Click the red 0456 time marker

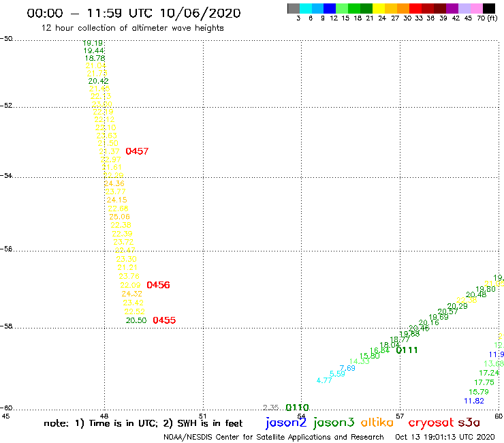tap(158, 285)
